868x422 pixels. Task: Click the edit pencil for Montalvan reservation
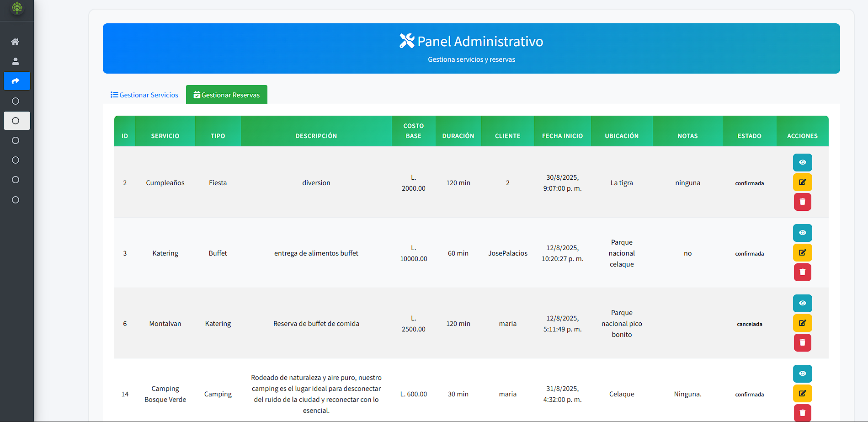click(x=802, y=323)
